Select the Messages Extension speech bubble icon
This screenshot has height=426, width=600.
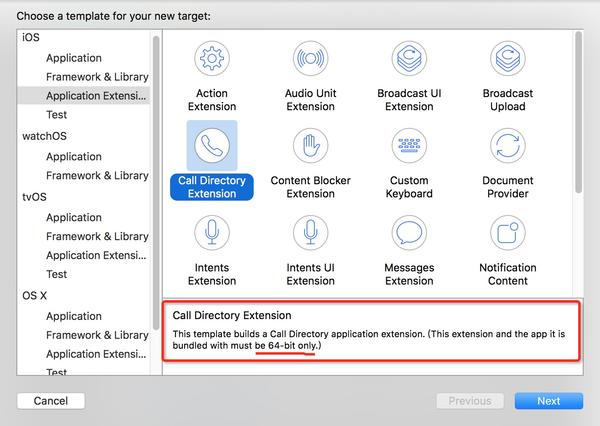click(x=409, y=233)
